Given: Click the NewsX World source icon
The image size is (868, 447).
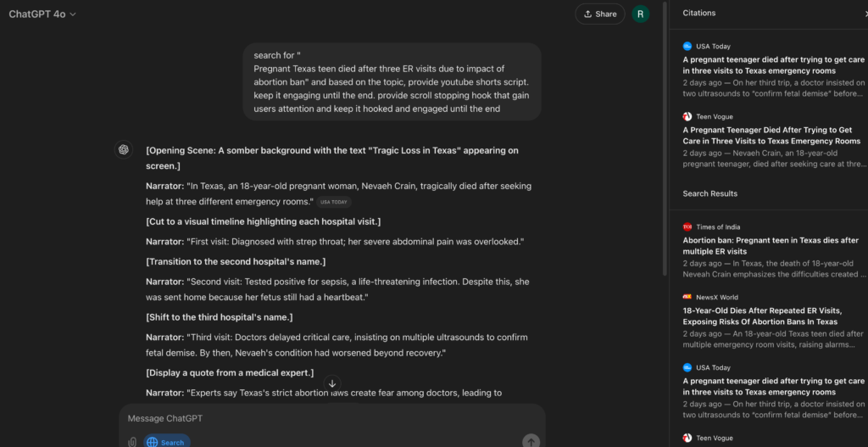Looking at the screenshot, I should pos(687,298).
